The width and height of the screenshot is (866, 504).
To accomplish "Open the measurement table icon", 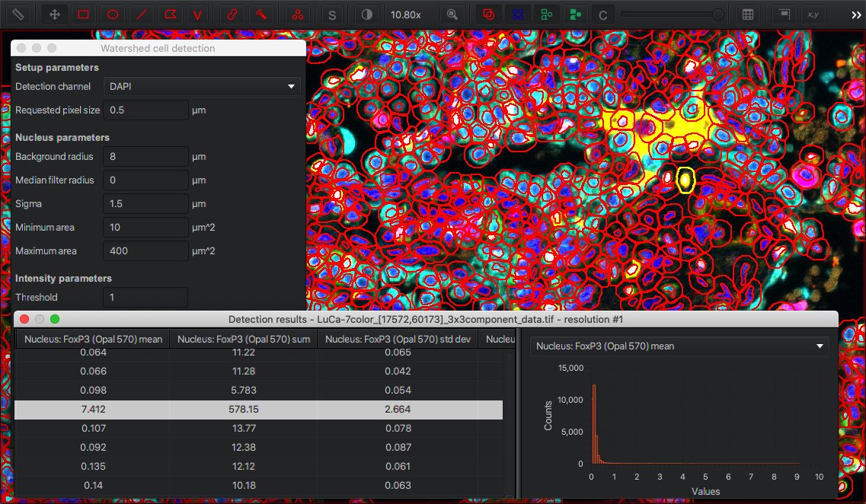I will [x=748, y=14].
